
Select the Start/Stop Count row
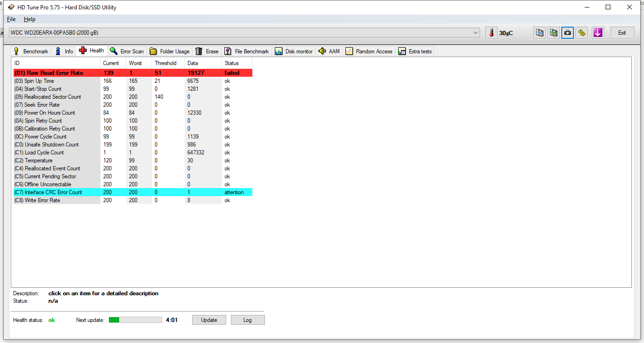[x=133, y=89]
